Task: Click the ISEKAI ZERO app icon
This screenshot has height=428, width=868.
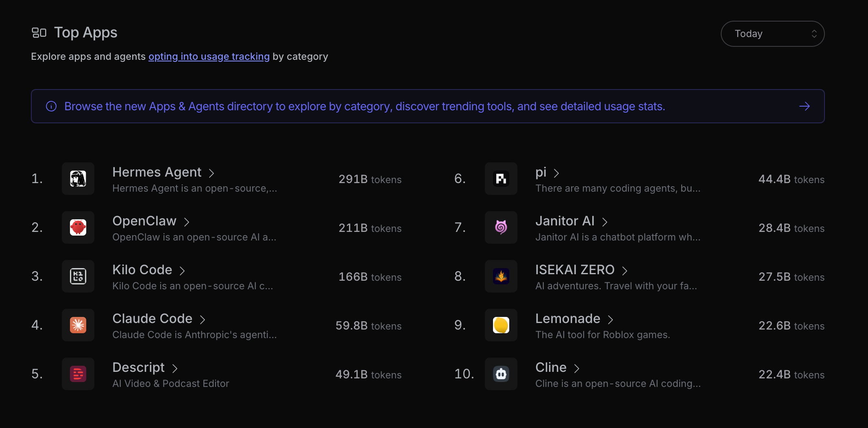Action: (501, 276)
